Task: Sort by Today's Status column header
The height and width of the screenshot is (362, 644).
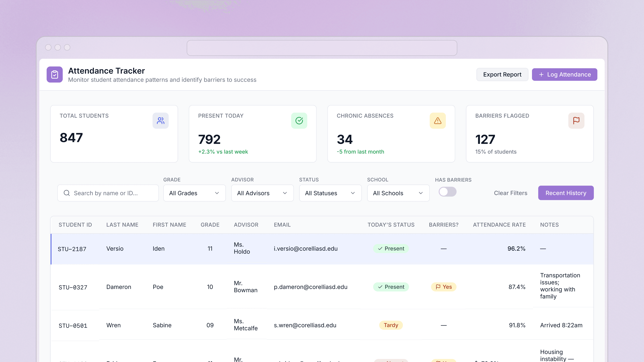Action: pyautogui.click(x=391, y=225)
